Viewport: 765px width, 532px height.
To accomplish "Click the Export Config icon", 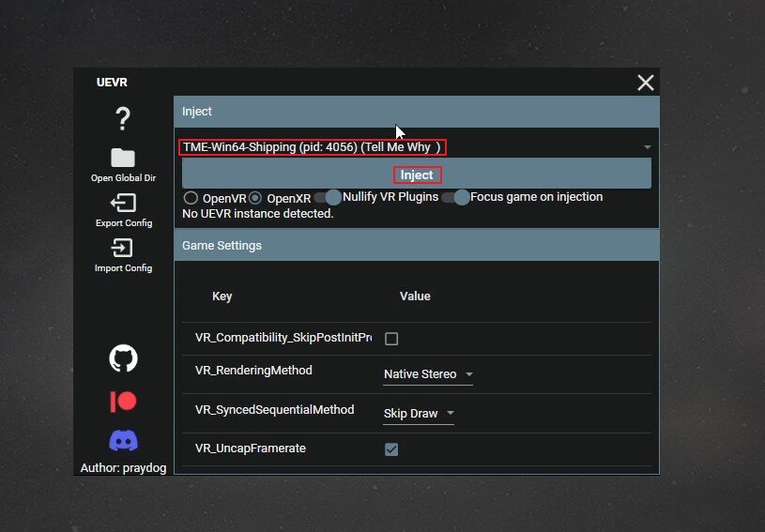I will click(x=123, y=203).
